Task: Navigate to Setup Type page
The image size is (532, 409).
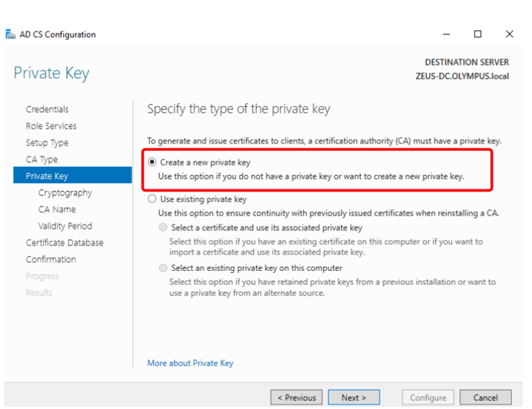Action: pos(47,143)
